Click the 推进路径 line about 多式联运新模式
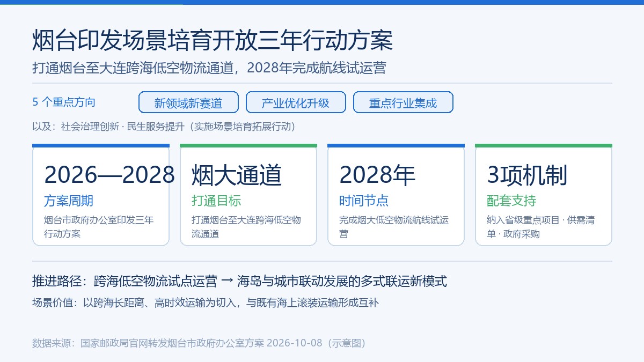 pyautogui.click(x=239, y=281)
